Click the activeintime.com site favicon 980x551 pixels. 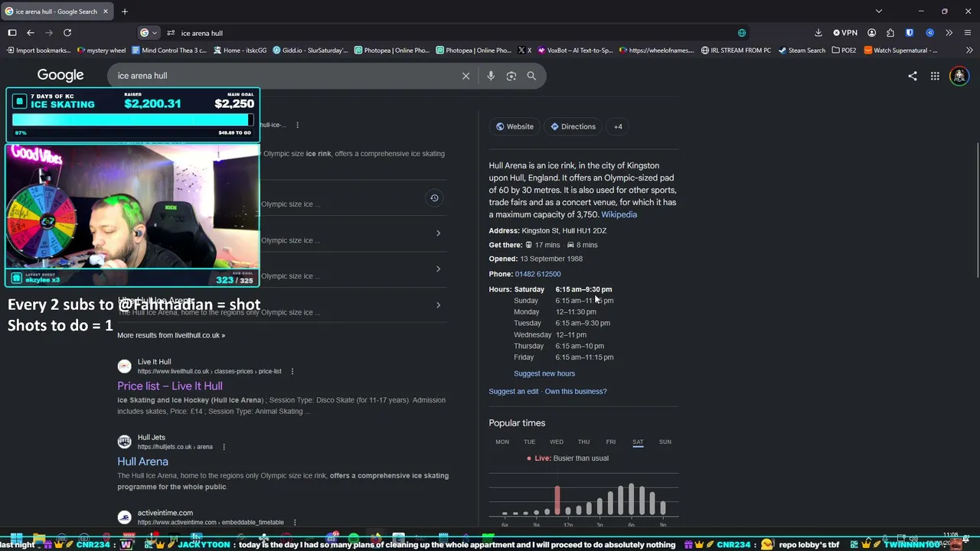124,517
